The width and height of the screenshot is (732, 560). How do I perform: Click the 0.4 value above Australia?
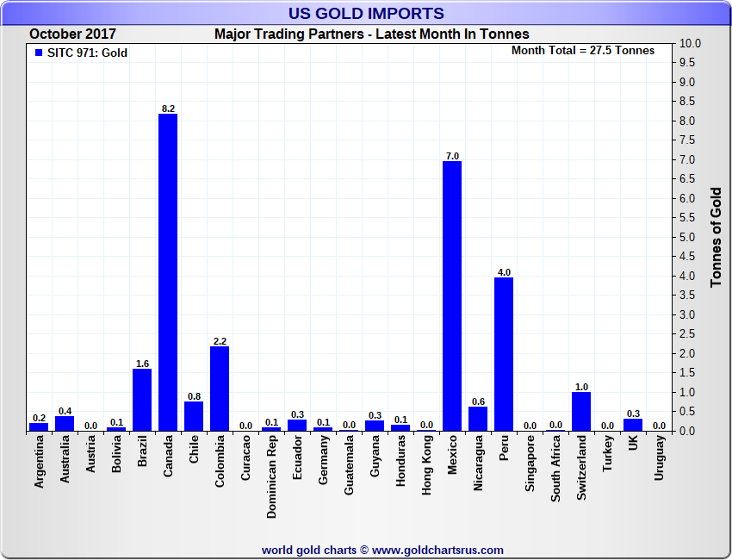pos(65,411)
